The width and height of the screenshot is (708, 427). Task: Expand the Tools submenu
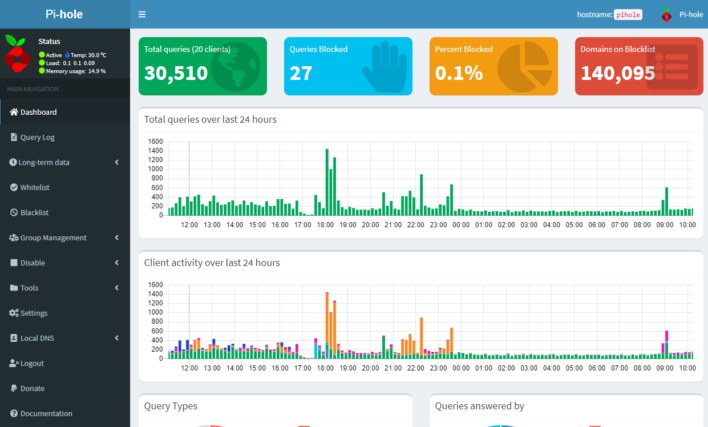(x=64, y=288)
